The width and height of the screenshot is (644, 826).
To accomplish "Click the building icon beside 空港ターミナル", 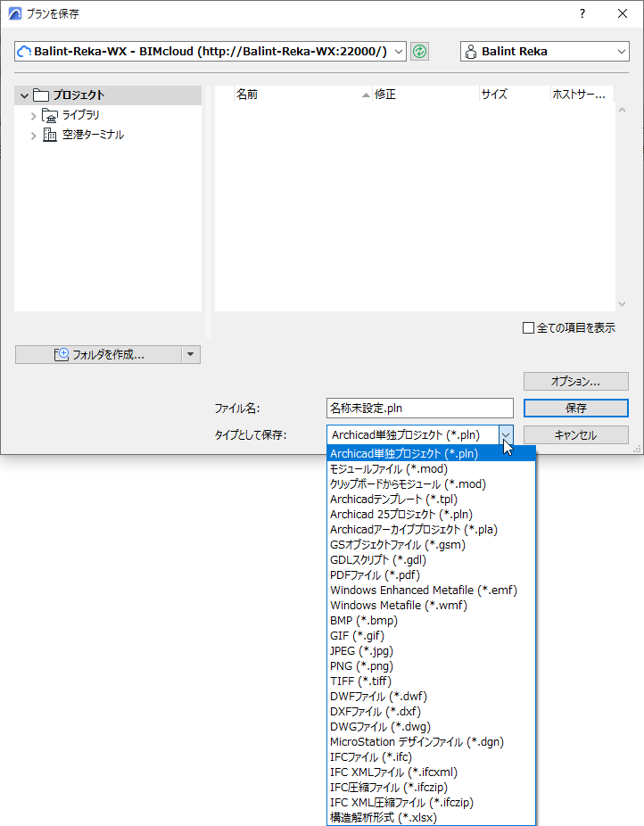I will 49,135.
